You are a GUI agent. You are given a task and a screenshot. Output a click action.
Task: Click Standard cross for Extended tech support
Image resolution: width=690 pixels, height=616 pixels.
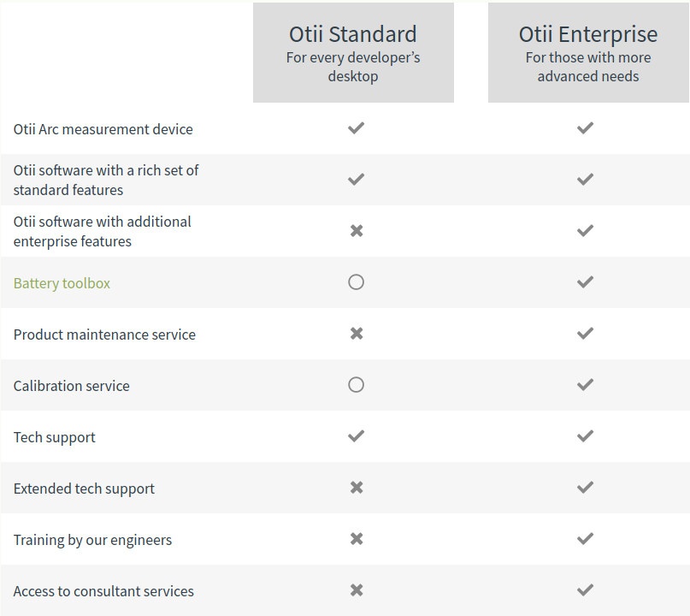click(357, 488)
